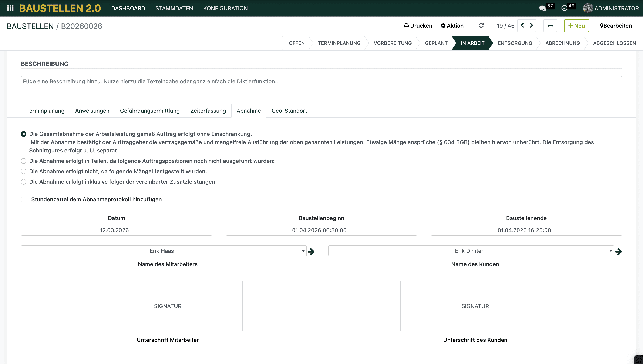Open employee Erik Haas via arrow icon
This screenshot has height=364, width=643.
[x=311, y=251]
